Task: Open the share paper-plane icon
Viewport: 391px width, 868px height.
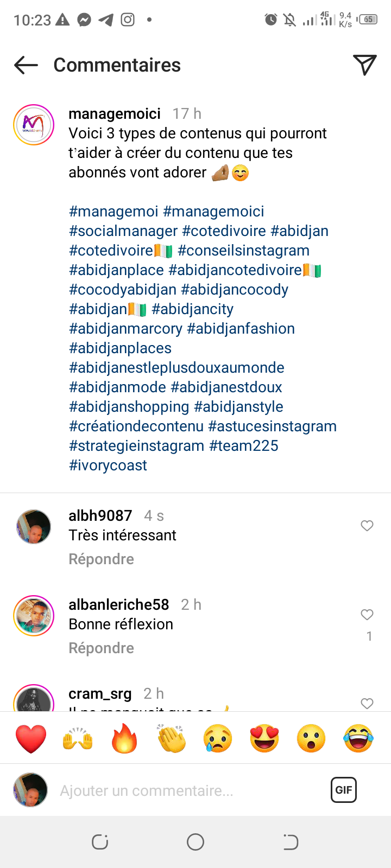Action: pos(365,65)
